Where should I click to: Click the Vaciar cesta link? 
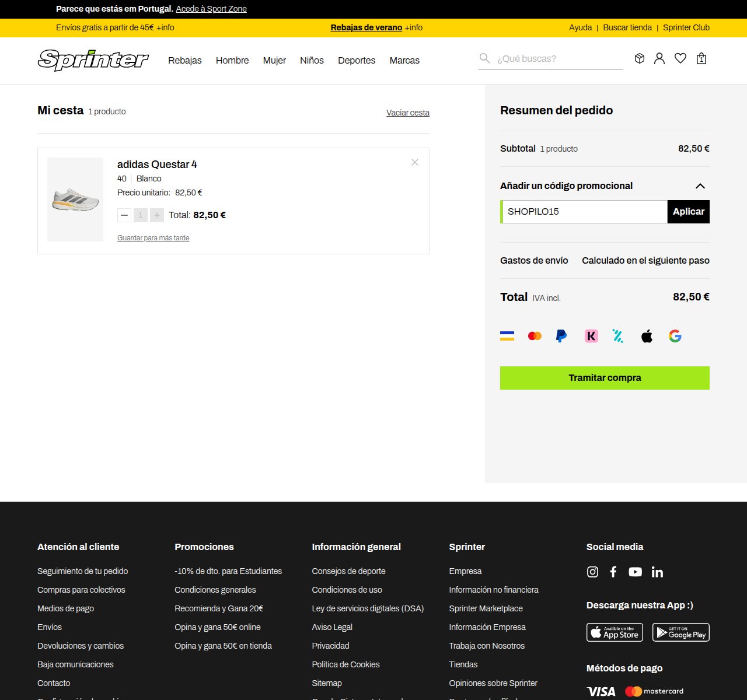pos(408,113)
